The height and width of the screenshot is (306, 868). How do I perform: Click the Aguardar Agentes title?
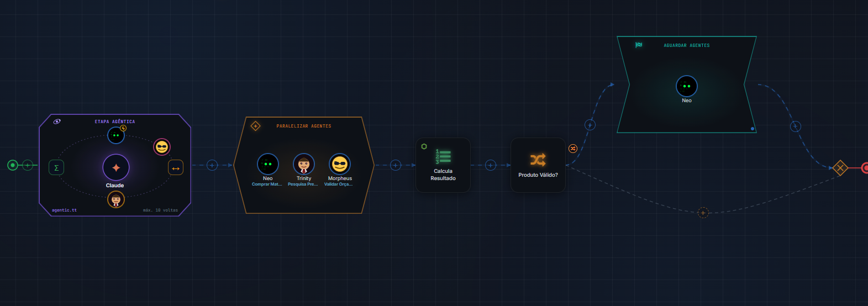[x=687, y=45]
